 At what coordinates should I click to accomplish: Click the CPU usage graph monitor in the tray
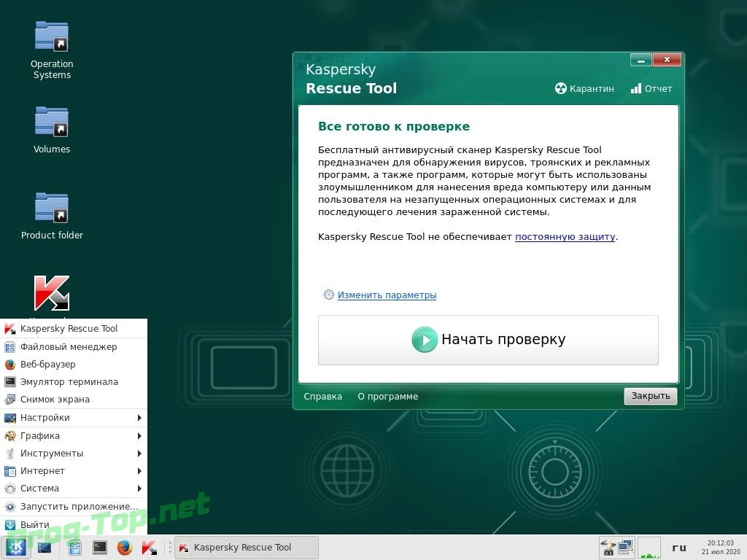pyautogui.click(x=649, y=548)
